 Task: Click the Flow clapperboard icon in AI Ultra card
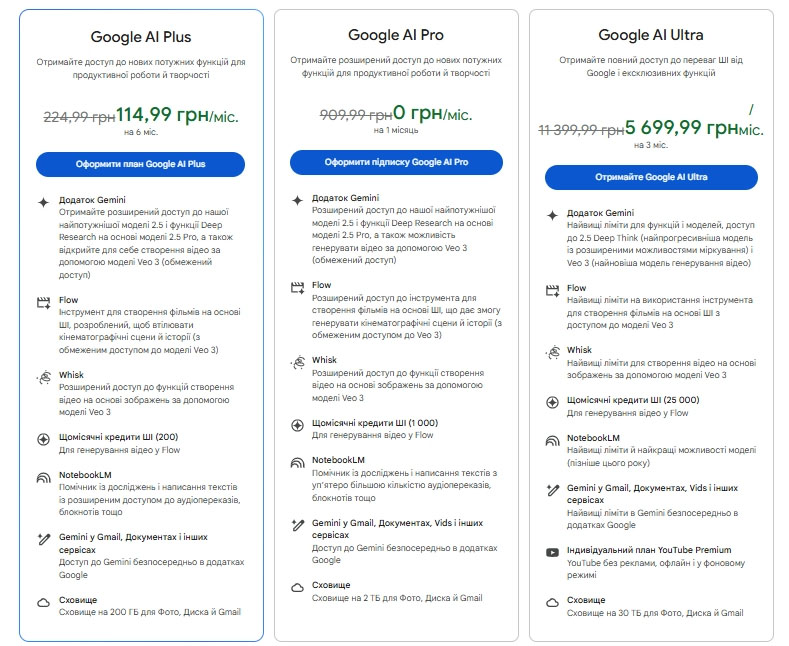(x=552, y=290)
